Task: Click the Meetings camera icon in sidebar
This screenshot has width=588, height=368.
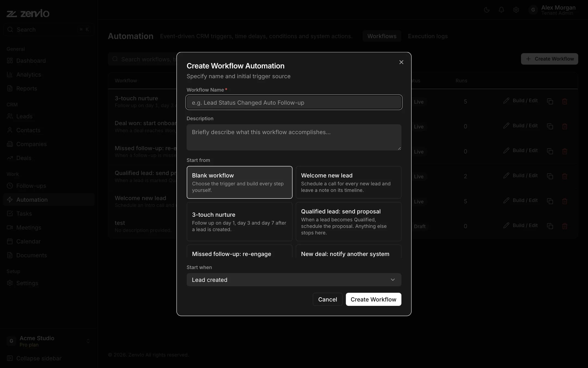Action: (10, 227)
